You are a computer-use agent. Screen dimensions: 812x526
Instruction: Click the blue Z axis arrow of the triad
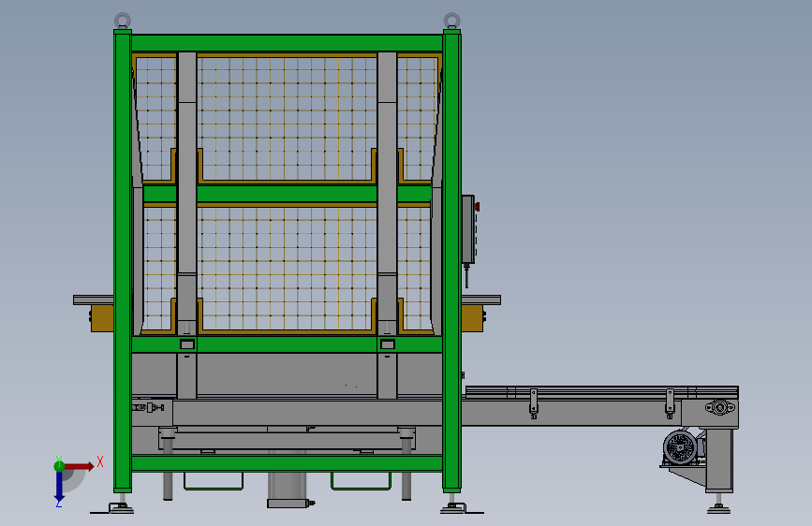(59, 487)
